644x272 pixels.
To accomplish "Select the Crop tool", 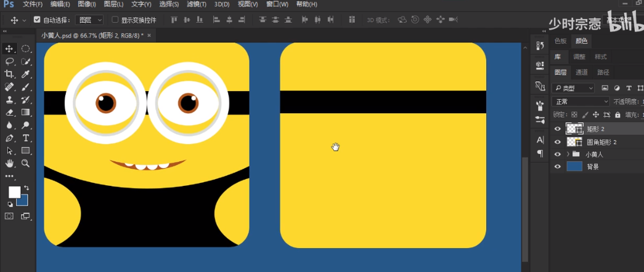I will click(x=9, y=74).
